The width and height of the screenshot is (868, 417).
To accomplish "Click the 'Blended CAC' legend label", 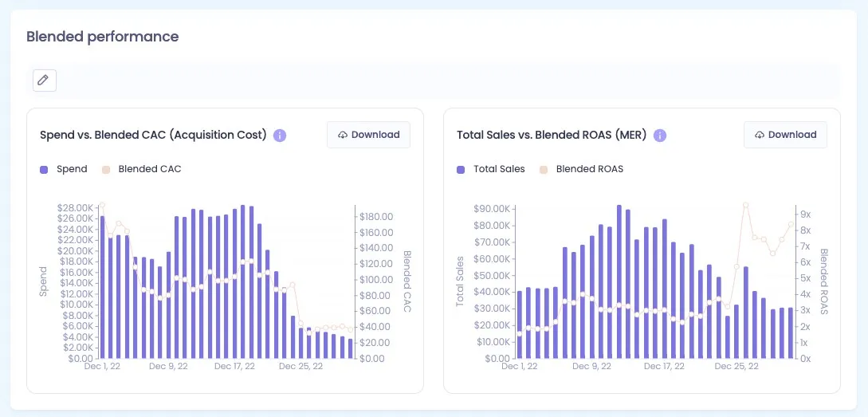I will 150,170.
